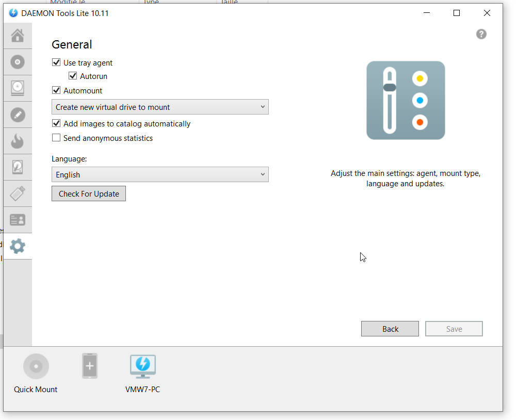
Task: Select the disc drive sidebar icon
Action: pos(18,88)
